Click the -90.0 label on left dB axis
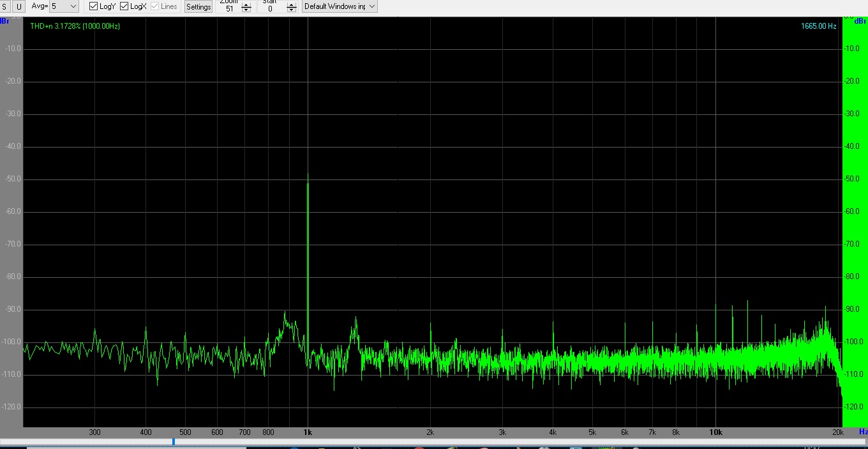 pos(14,310)
